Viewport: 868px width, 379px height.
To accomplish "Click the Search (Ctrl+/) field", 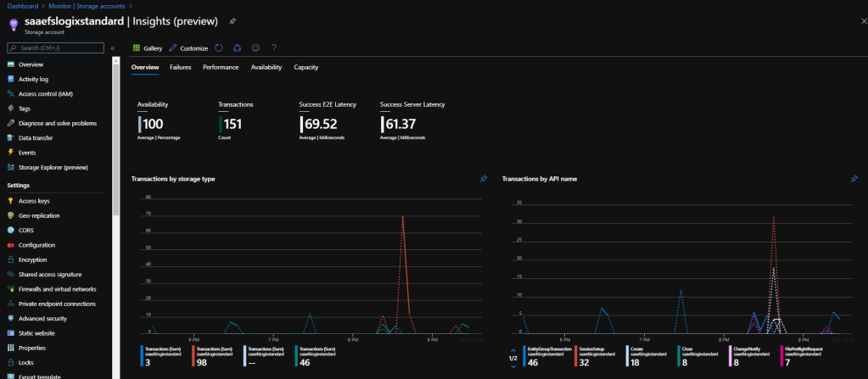I will (55, 48).
